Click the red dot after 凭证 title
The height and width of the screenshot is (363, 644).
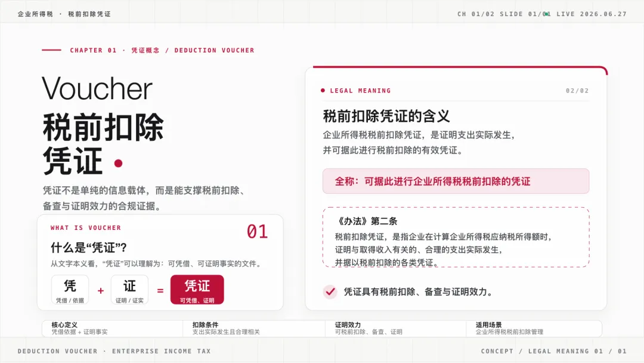(x=118, y=163)
